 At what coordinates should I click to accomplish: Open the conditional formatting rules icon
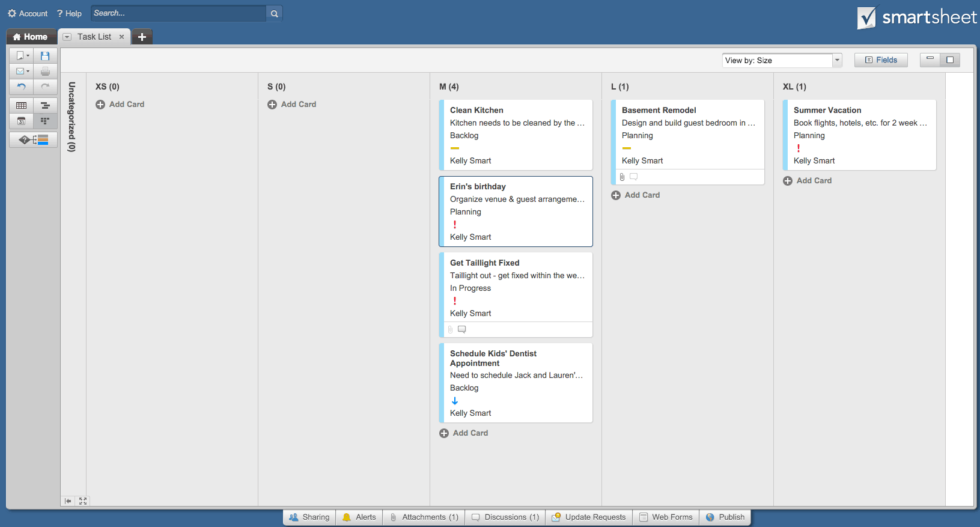[x=34, y=140]
